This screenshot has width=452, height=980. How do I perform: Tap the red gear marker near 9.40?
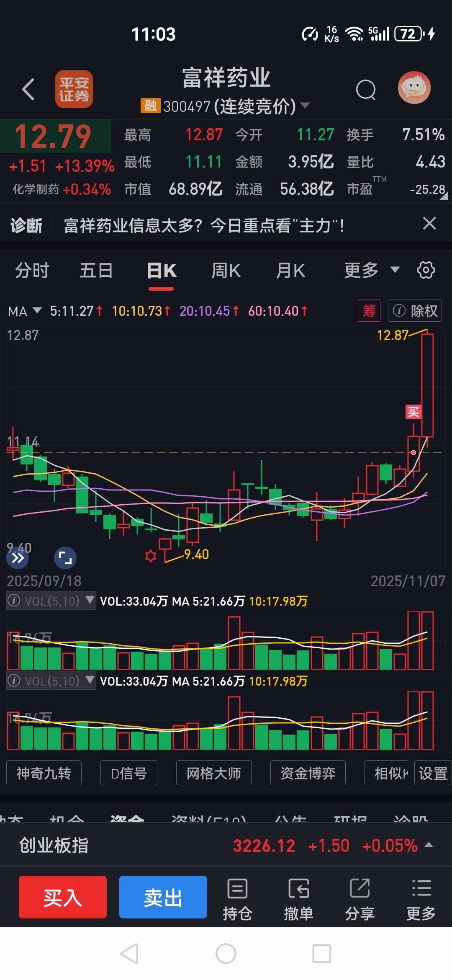pos(151,556)
